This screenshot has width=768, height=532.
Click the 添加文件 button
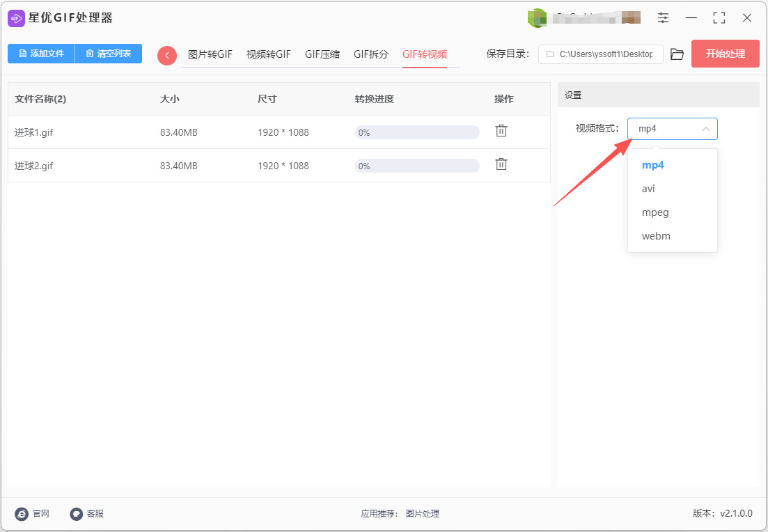coord(41,54)
